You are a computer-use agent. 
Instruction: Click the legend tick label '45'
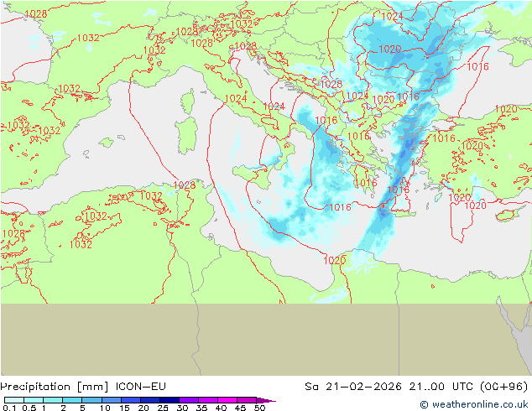[x=240, y=408]
